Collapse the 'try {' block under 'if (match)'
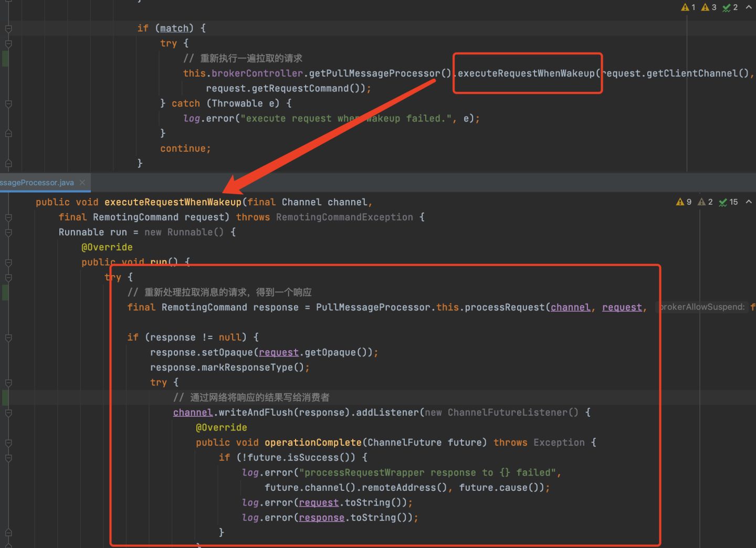Screen dimensions: 756x548 click(x=8, y=44)
